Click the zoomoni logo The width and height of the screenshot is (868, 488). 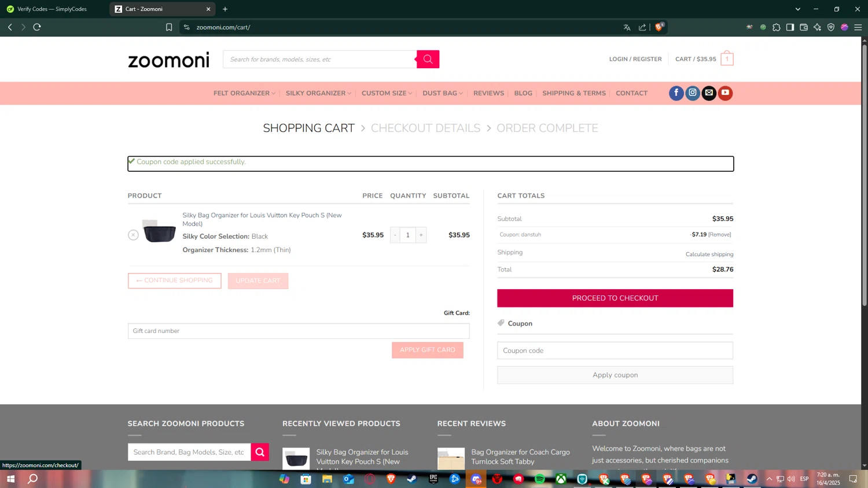pyautogui.click(x=168, y=60)
